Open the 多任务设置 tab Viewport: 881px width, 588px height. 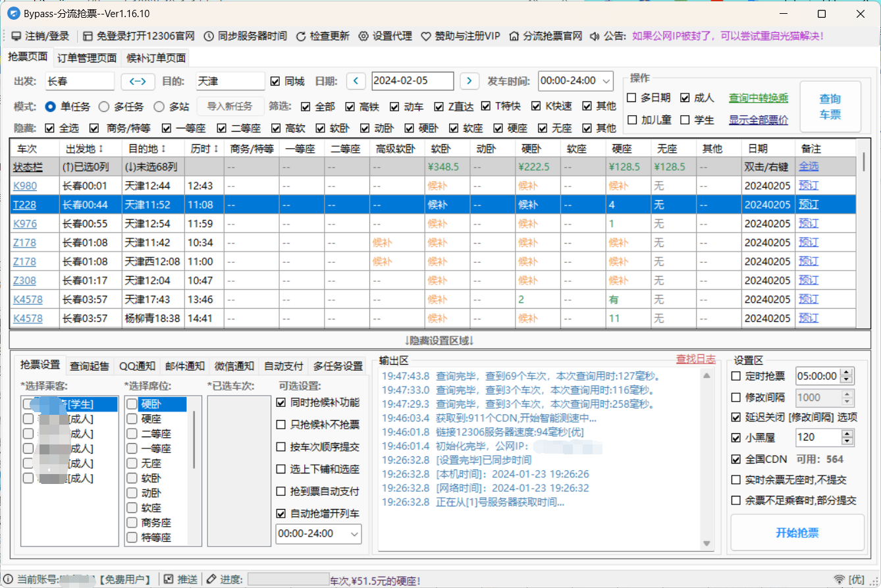(338, 366)
